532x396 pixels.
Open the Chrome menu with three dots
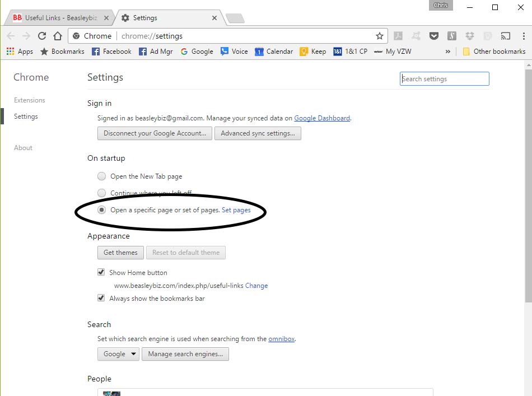pyautogui.click(x=524, y=35)
